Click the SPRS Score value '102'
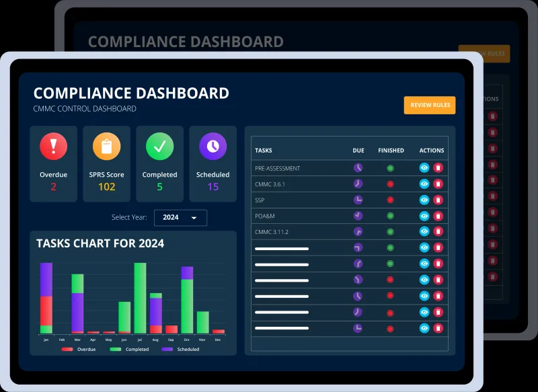538x392 pixels. click(x=107, y=187)
